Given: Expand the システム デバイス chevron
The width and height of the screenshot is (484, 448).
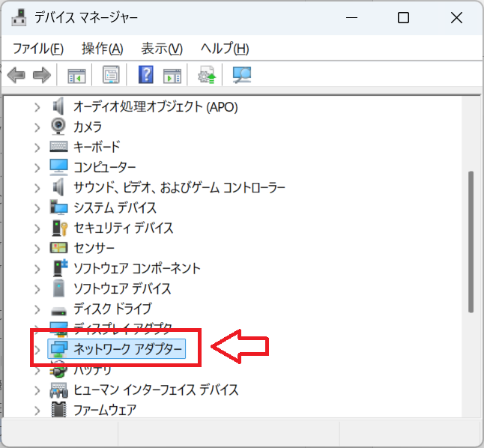Looking at the screenshot, I should pos(37,208).
